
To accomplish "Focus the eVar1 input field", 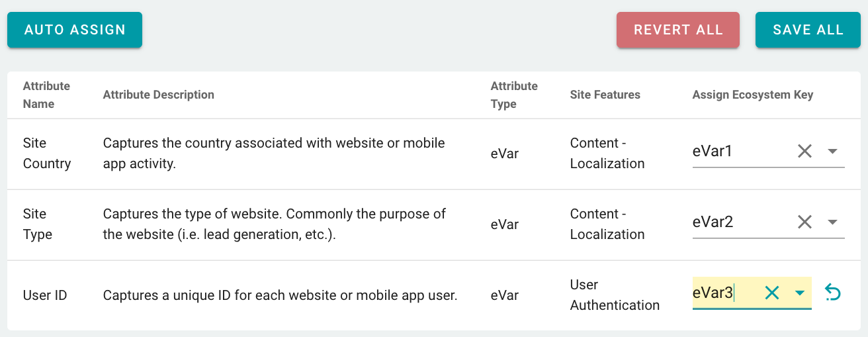I will pyautogui.click(x=741, y=151).
